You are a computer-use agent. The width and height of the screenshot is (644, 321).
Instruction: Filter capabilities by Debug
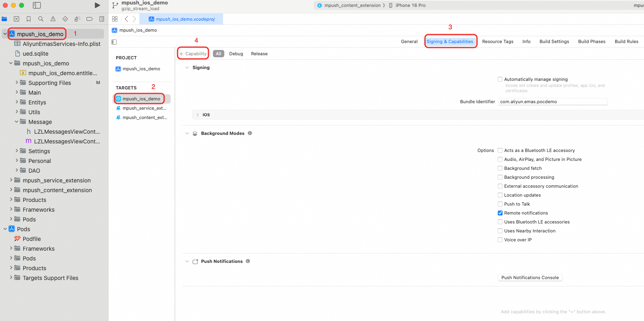tap(236, 54)
